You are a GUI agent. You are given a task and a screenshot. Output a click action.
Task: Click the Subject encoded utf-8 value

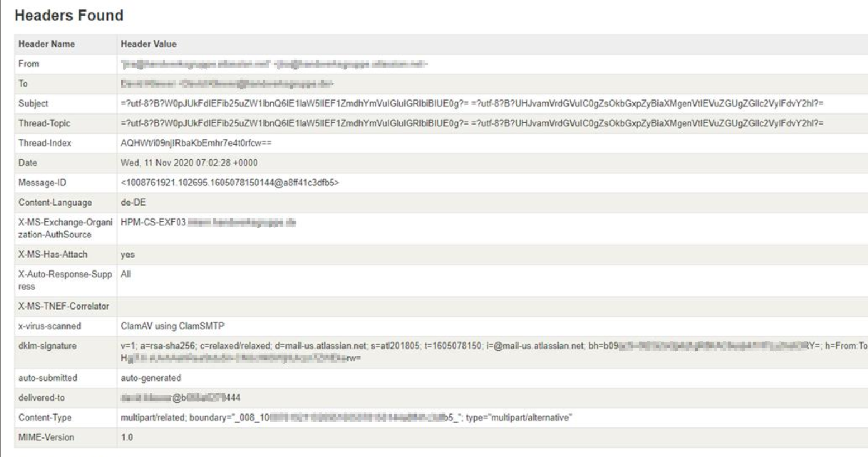pos(472,103)
